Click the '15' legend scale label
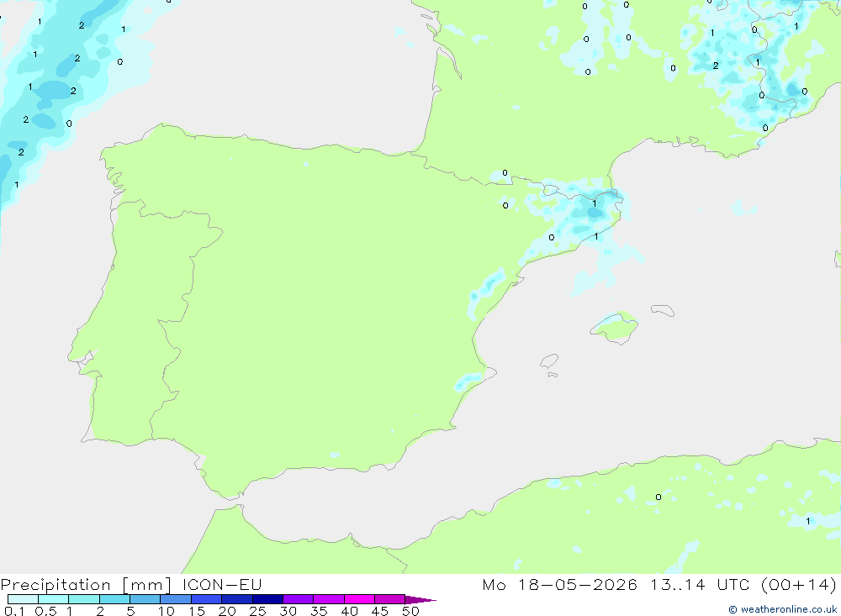 point(197,611)
